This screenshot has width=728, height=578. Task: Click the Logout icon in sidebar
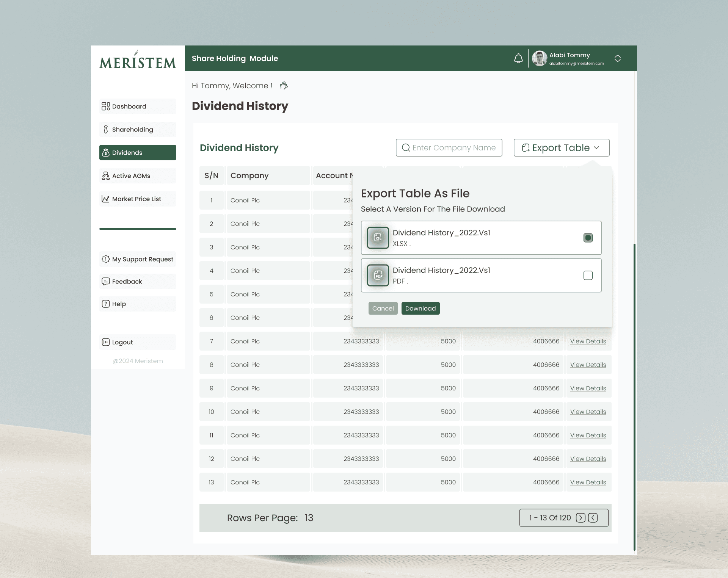[106, 342]
